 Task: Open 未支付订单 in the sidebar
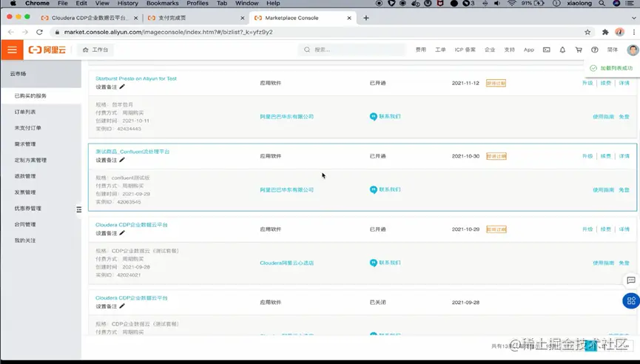coord(28,128)
